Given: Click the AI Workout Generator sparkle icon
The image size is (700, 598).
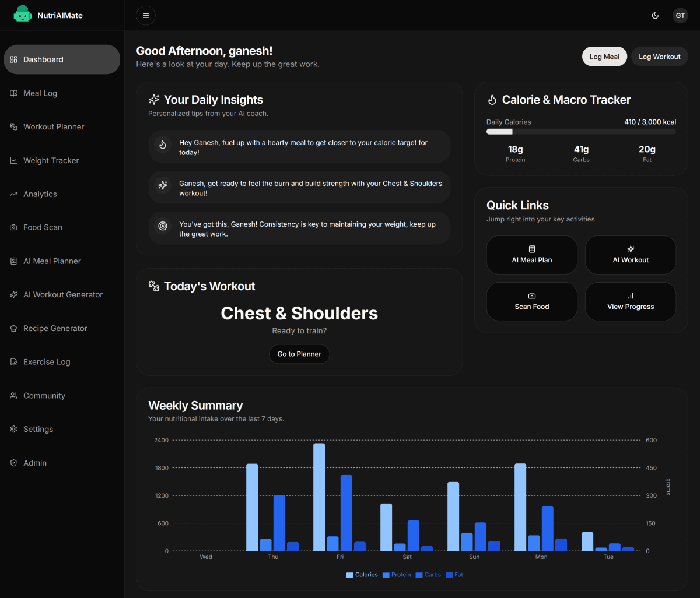Looking at the screenshot, I should point(13,294).
